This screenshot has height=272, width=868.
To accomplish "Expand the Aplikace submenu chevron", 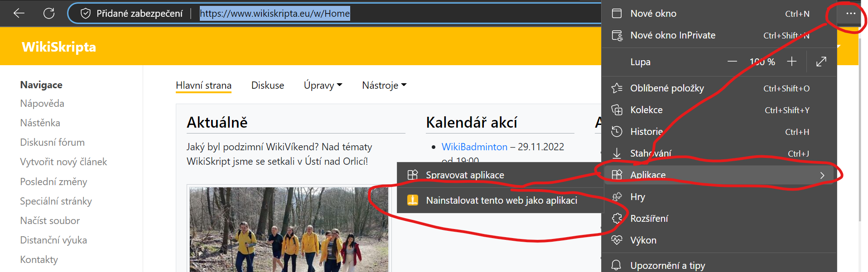I will click(x=822, y=175).
